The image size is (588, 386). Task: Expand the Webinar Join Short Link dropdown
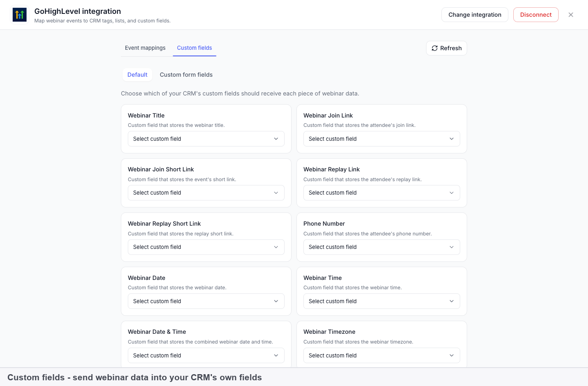click(x=206, y=193)
